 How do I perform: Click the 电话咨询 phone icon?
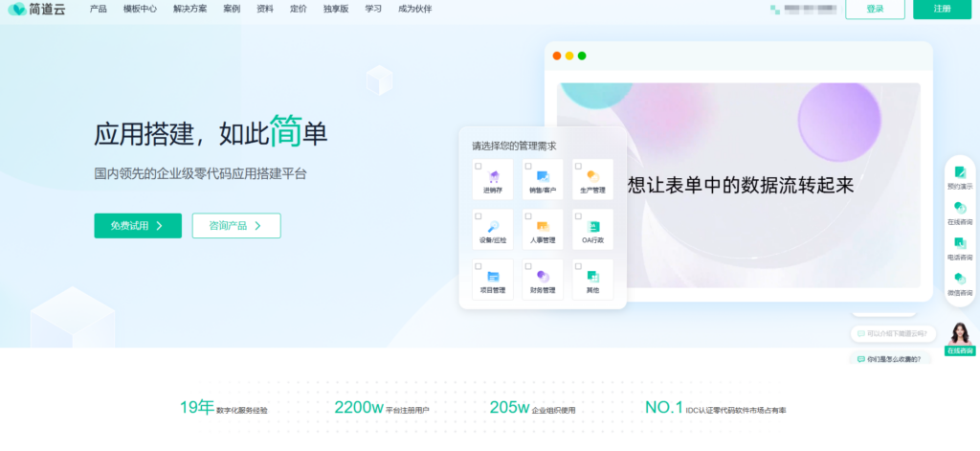coord(959,243)
